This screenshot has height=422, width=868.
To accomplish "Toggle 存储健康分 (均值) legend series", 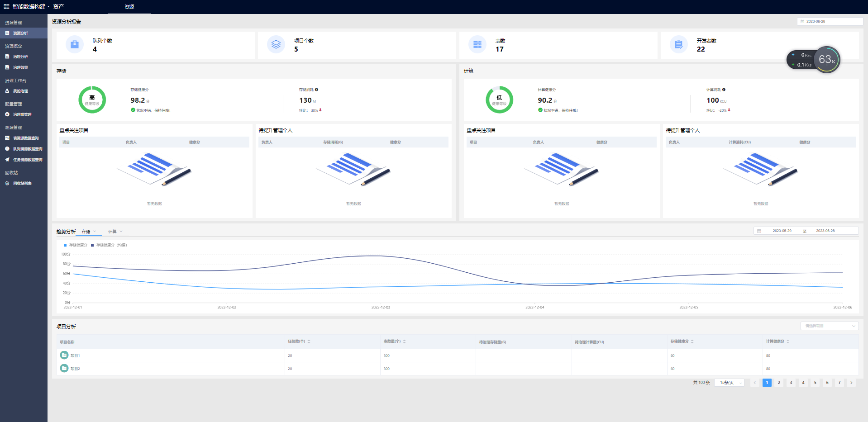I will (x=109, y=245).
